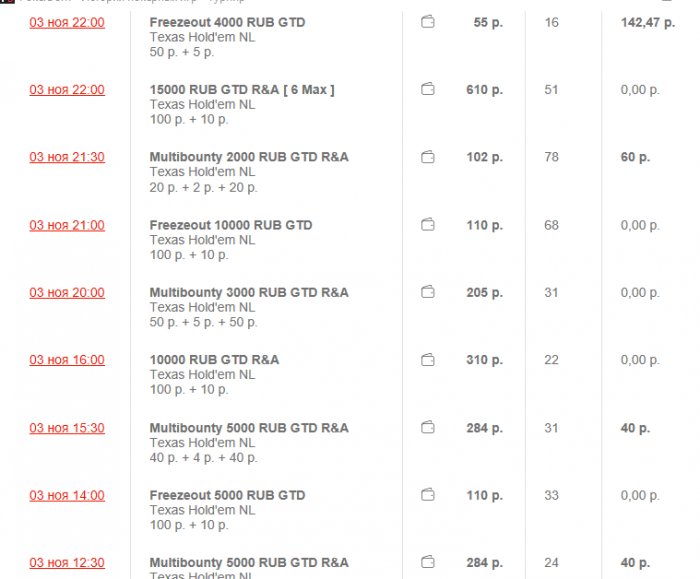Click the icon beside the 610 р. buy-in
This screenshot has height=579, width=700.
(428, 90)
